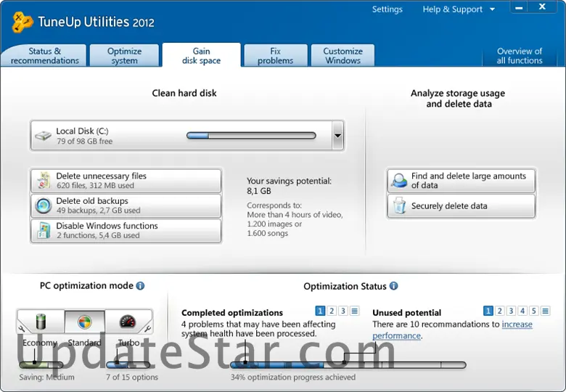The image size is (566, 392).
Task: Click wrench icon right of Turbo mode
Action: coord(147,329)
